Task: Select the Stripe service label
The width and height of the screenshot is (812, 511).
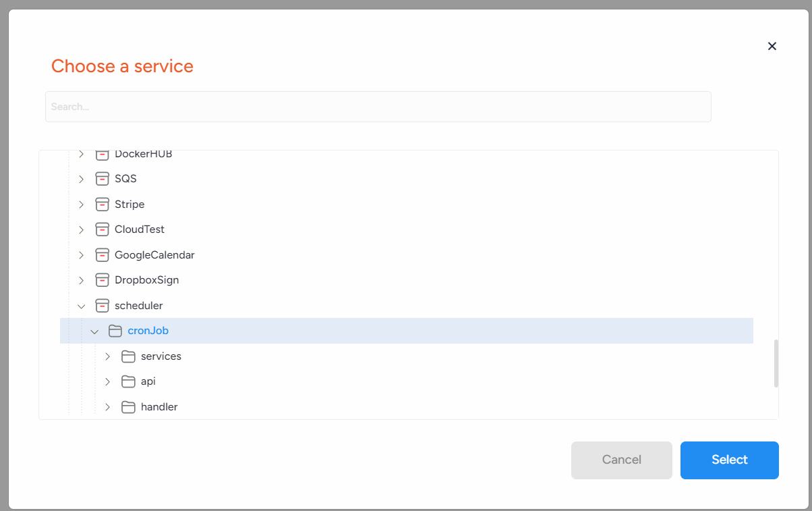Action: [129, 204]
